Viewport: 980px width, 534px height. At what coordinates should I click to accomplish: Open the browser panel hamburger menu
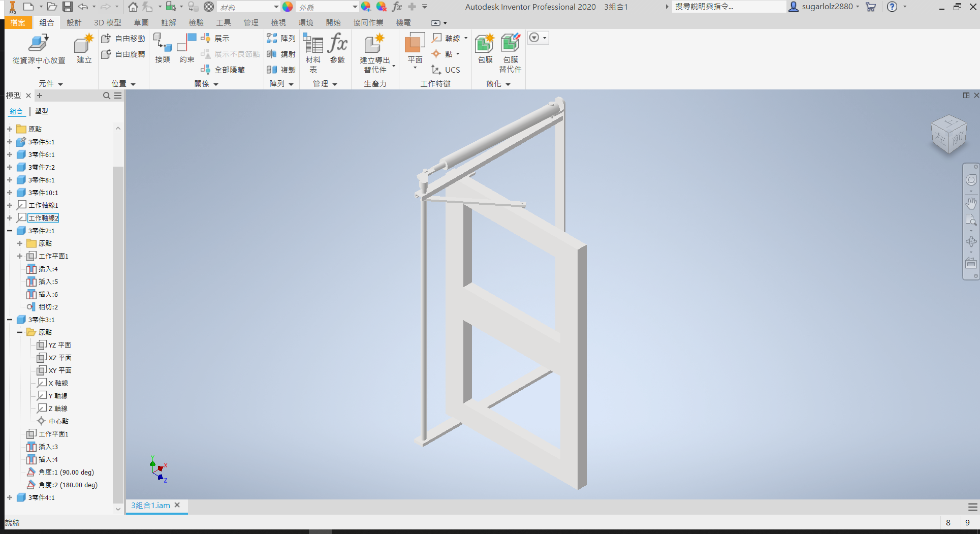point(118,96)
